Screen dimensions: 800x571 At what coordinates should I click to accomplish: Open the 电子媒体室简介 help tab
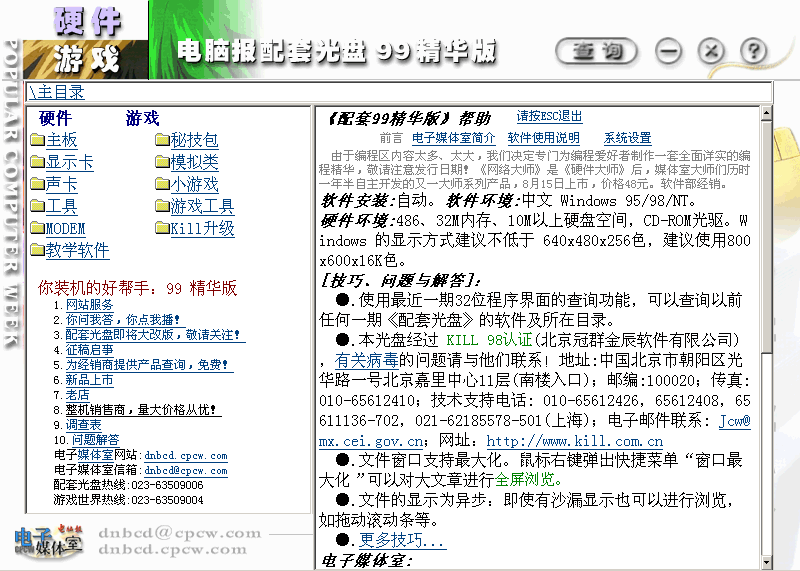tap(454, 138)
